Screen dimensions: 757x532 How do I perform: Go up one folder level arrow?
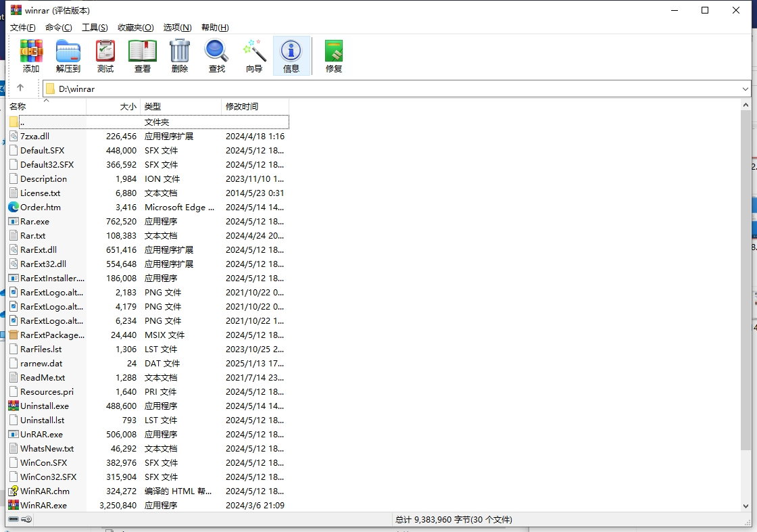(x=20, y=88)
